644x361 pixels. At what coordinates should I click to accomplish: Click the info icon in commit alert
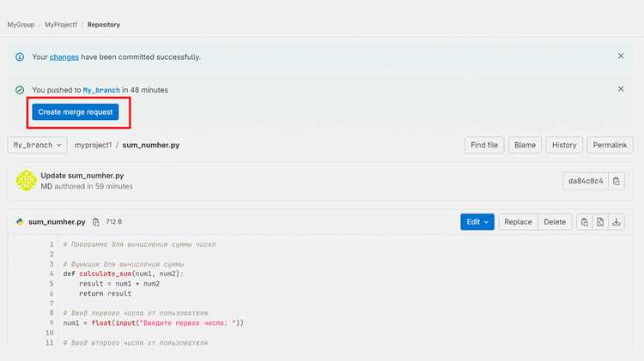(19, 57)
